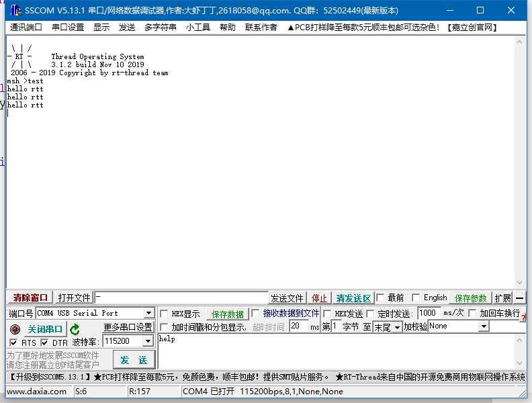Click the green refresh ports icon
This screenshot has height=403, width=532.
tap(75, 329)
